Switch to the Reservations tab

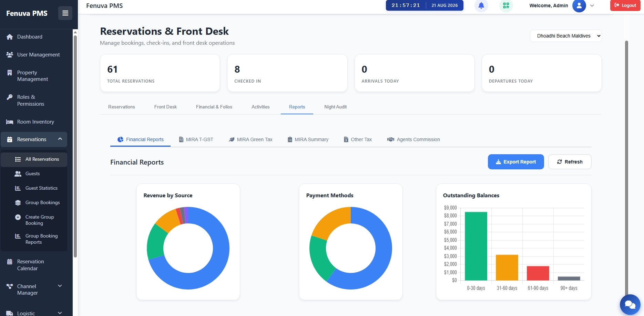click(x=122, y=107)
